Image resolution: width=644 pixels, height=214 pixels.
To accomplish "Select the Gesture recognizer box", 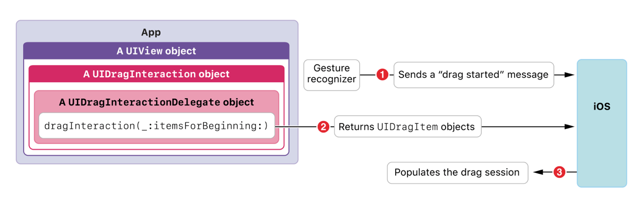I will pyautogui.click(x=332, y=75).
